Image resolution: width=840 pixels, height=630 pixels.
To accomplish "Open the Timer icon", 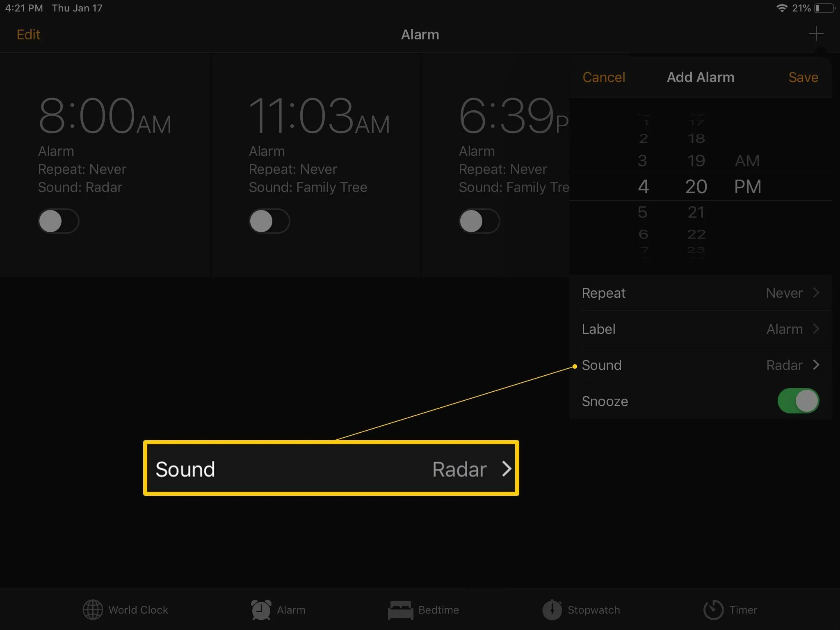I will (x=713, y=609).
